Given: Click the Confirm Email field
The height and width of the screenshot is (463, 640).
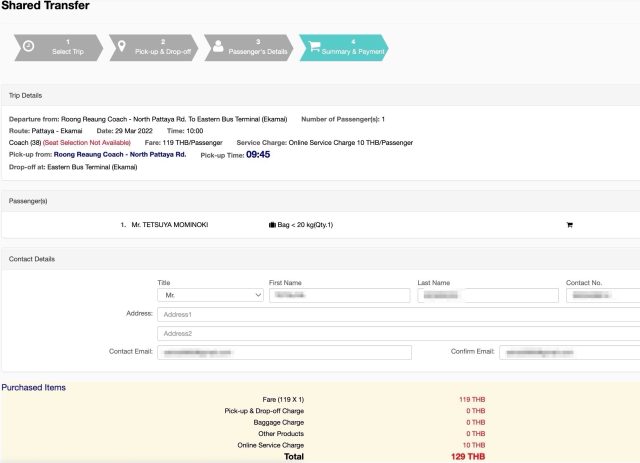Looking at the screenshot, I should (x=569, y=352).
